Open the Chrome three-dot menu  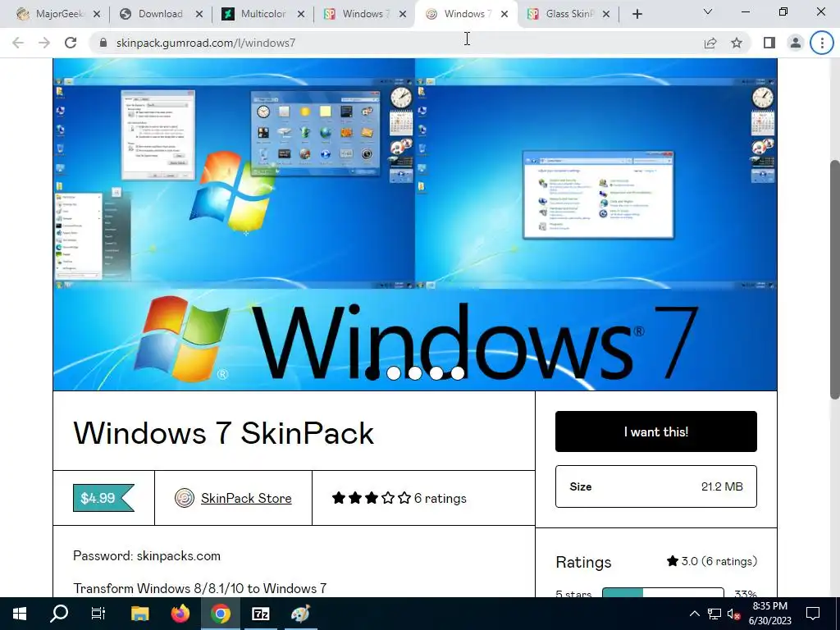click(x=822, y=43)
